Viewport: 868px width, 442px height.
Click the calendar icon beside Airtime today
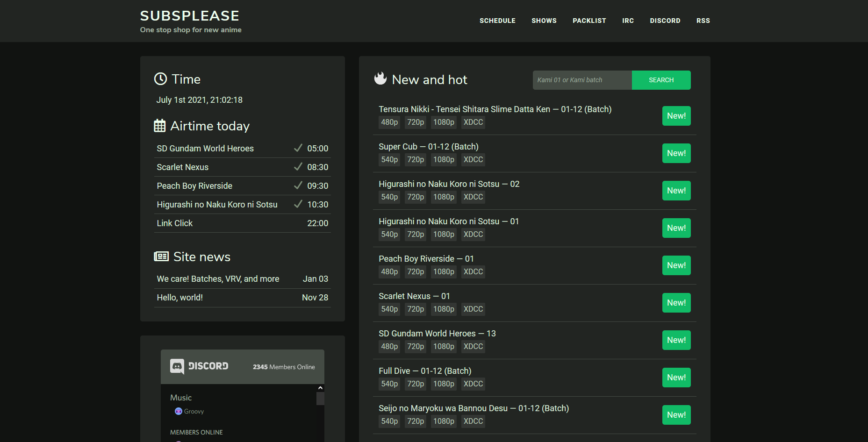(160, 126)
